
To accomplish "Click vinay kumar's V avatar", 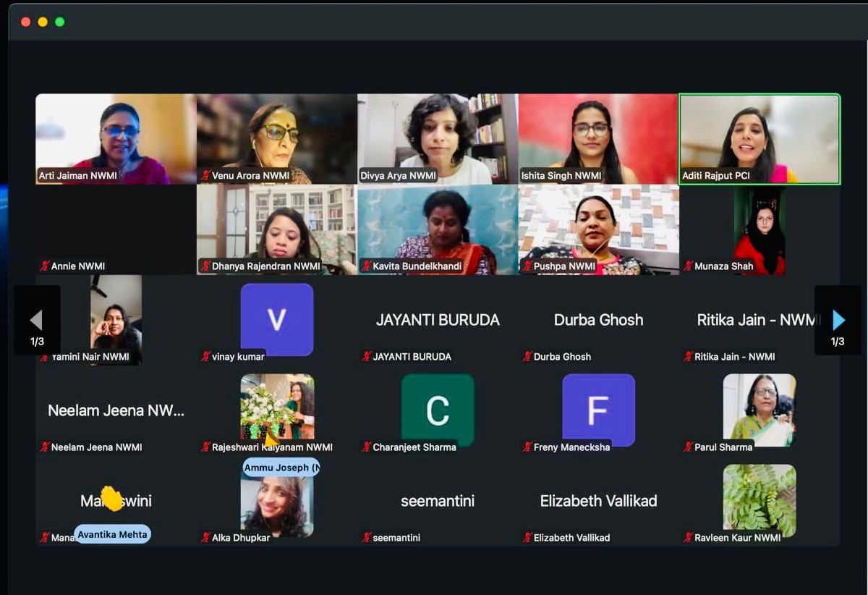I will pos(276,319).
